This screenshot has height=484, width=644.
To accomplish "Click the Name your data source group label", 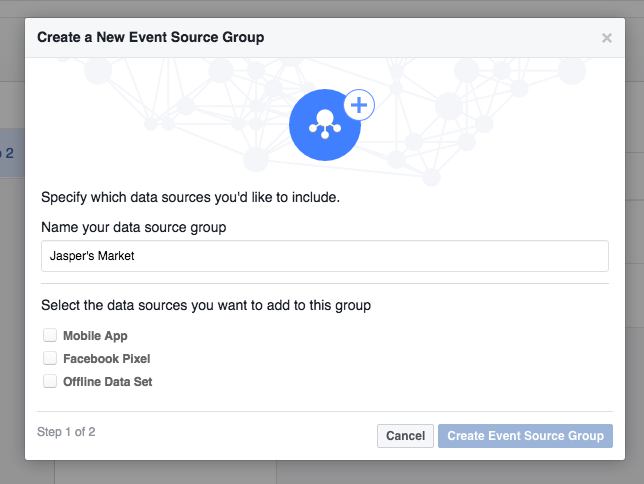I will pyautogui.click(x=134, y=227).
